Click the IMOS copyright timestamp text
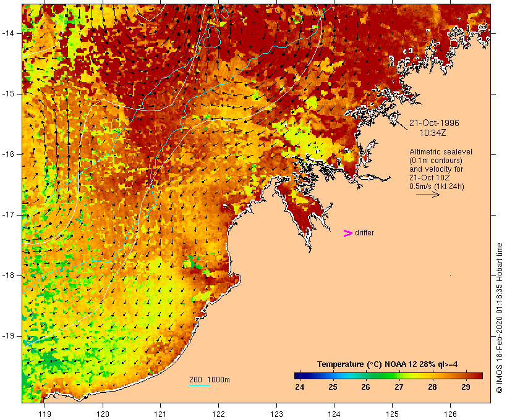The width and height of the screenshot is (507, 420). (500, 318)
